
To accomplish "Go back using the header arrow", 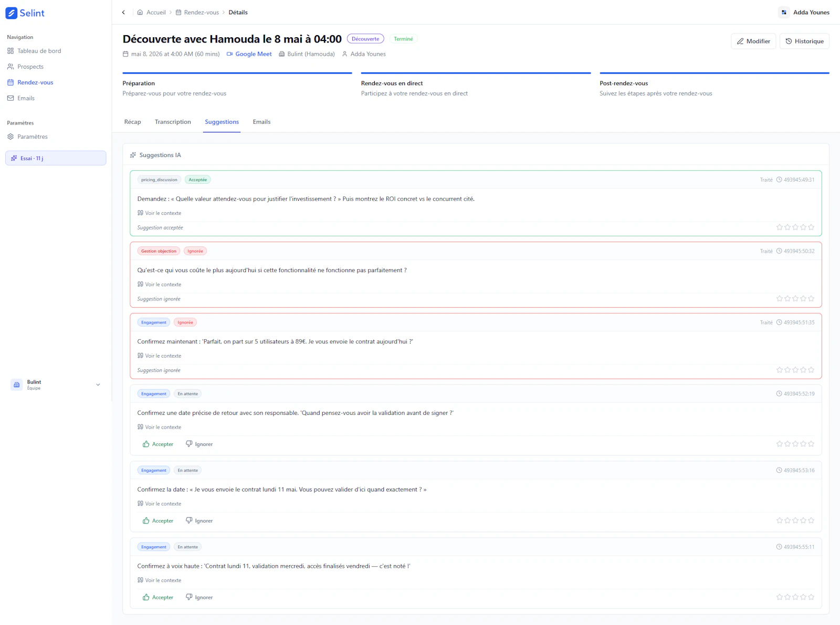I will pyautogui.click(x=124, y=12).
